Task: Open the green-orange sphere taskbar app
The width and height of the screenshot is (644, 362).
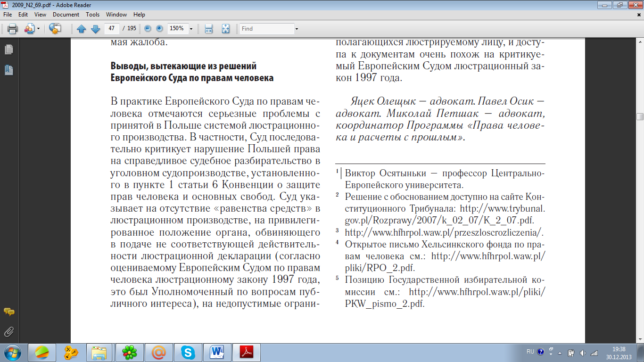Action: point(42,353)
